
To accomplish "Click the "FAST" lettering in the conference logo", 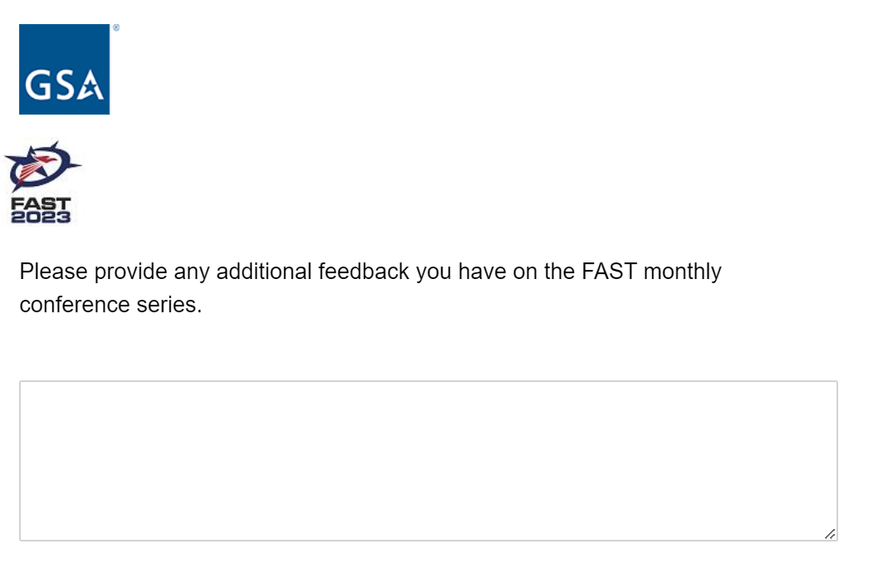I will (41, 203).
